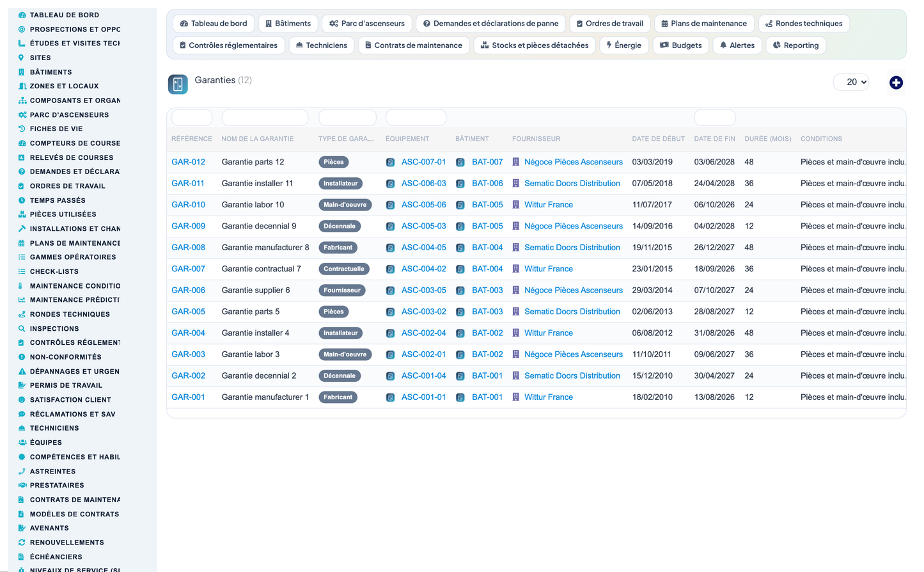Click the Fiches de vie history icon
Image resolution: width=924 pixels, height=572 pixels.
pos(22,129)
